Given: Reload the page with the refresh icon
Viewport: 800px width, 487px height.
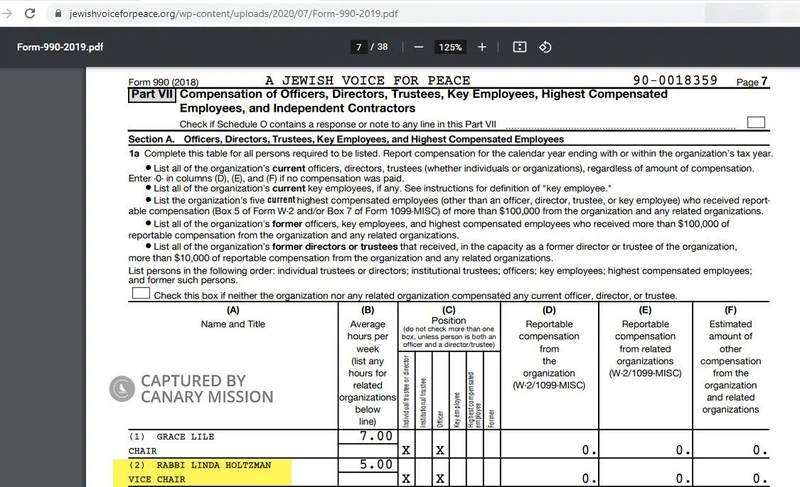Looking at the screenshot, I should [x=30, y=13].
